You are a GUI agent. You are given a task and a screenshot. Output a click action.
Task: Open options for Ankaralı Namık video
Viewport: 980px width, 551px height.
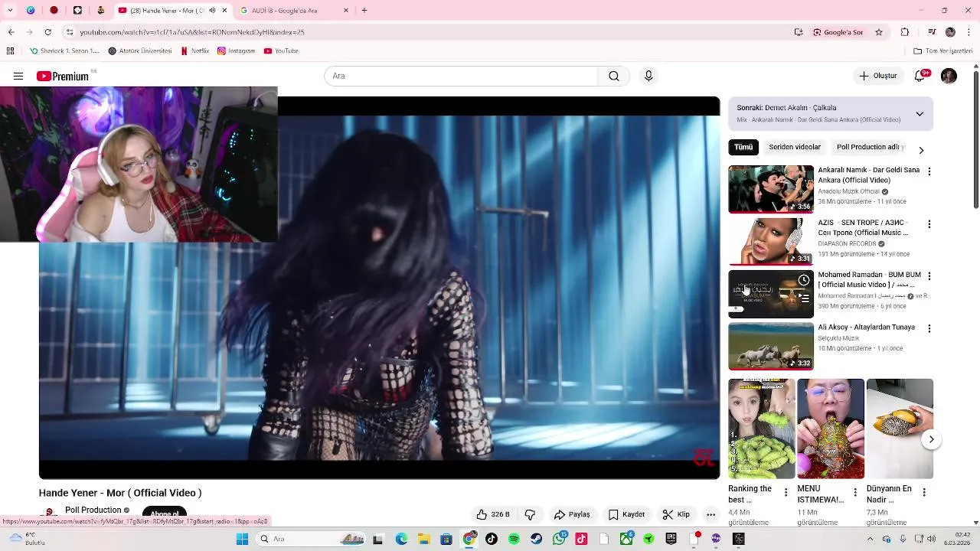(x=929, y=171)
